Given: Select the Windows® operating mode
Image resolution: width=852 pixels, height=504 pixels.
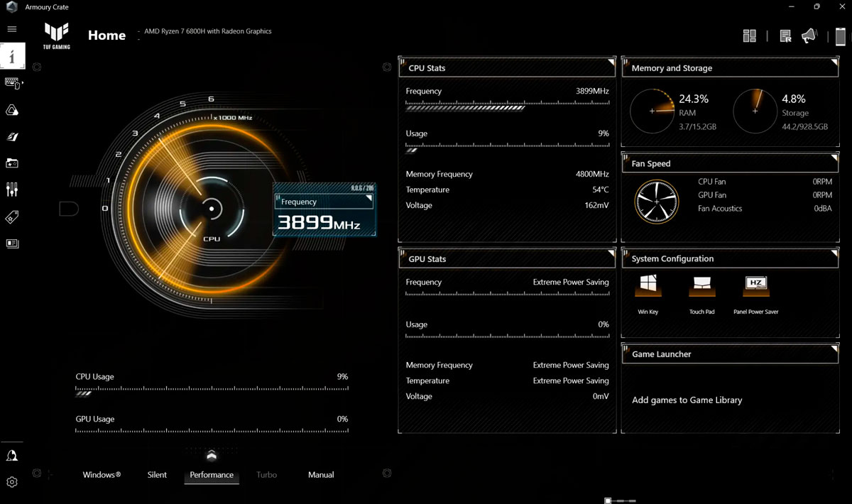Looking at the screenshot, I should point(102,475).
